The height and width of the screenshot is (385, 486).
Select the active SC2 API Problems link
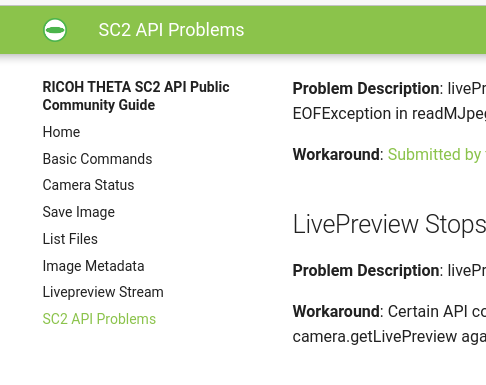pyautogui.click(x=99, y=319)
